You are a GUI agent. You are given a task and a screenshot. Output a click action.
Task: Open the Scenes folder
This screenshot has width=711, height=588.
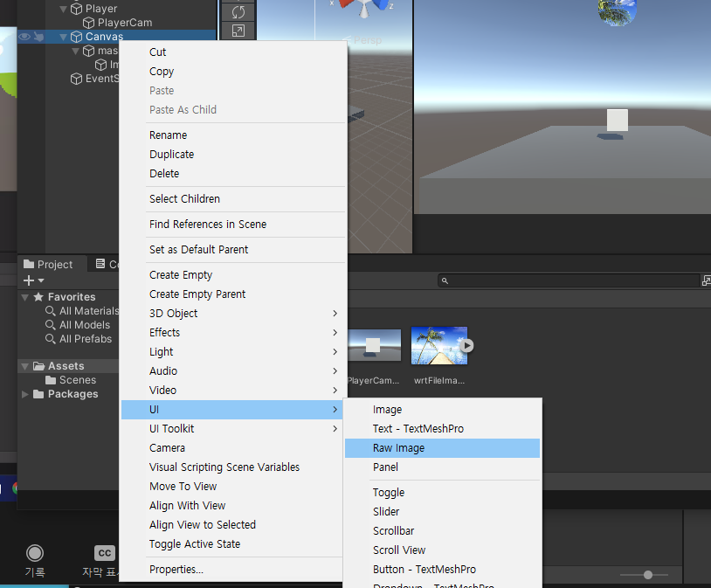coord(71,380)
